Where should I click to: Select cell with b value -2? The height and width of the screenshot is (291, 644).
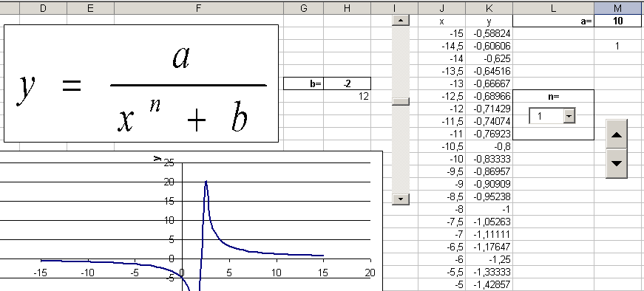tap(347, 83)
